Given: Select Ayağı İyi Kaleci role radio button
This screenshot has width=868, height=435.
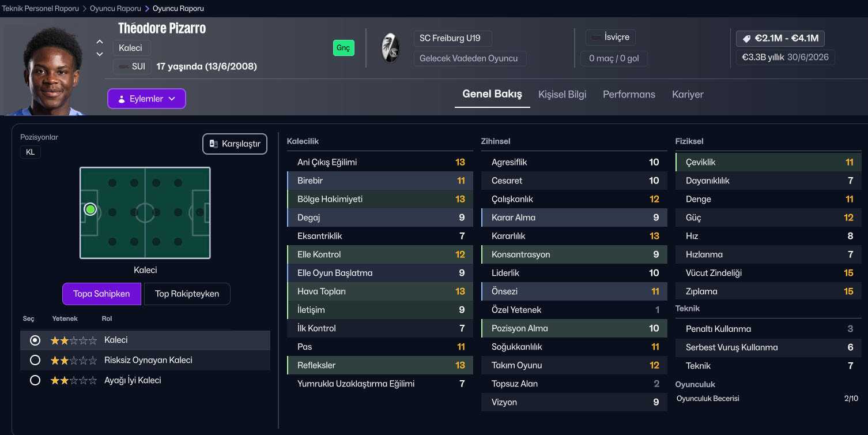Looking at the screenshot, I should tap(35, 380).
